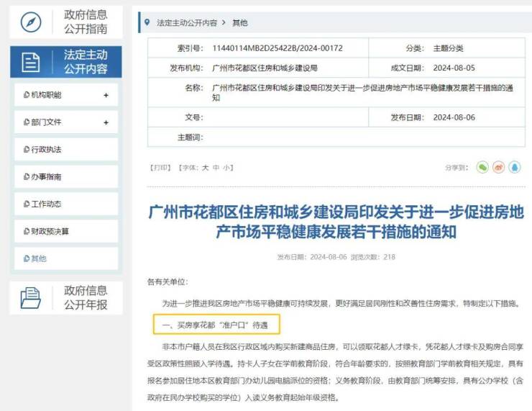532x411 pixels.
Task: Open the 工作动态 sidebar item
Action: tap(66, 204)
